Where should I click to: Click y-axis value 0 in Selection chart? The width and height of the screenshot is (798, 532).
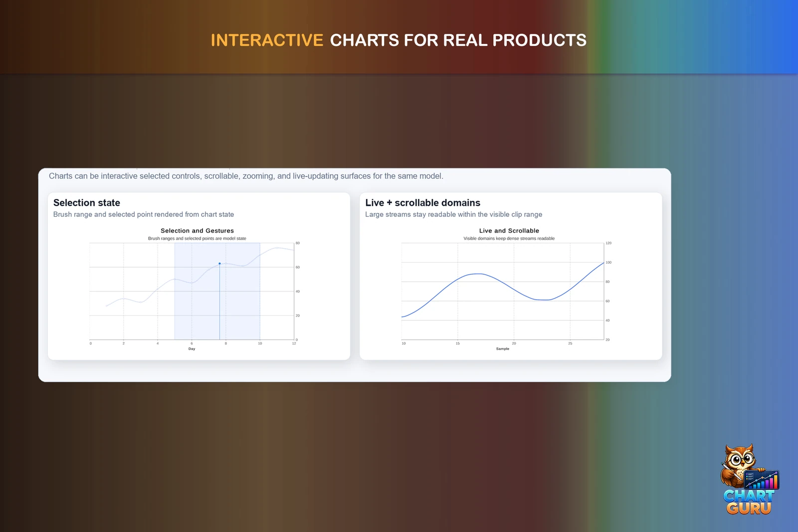pos(297,340)
